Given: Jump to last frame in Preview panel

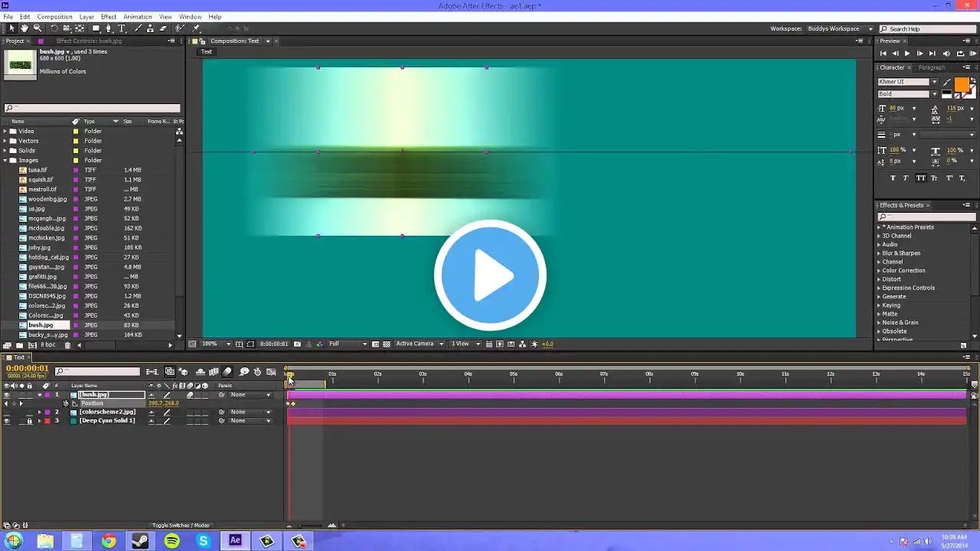Looking at the screenshot, I should point(933,54).
